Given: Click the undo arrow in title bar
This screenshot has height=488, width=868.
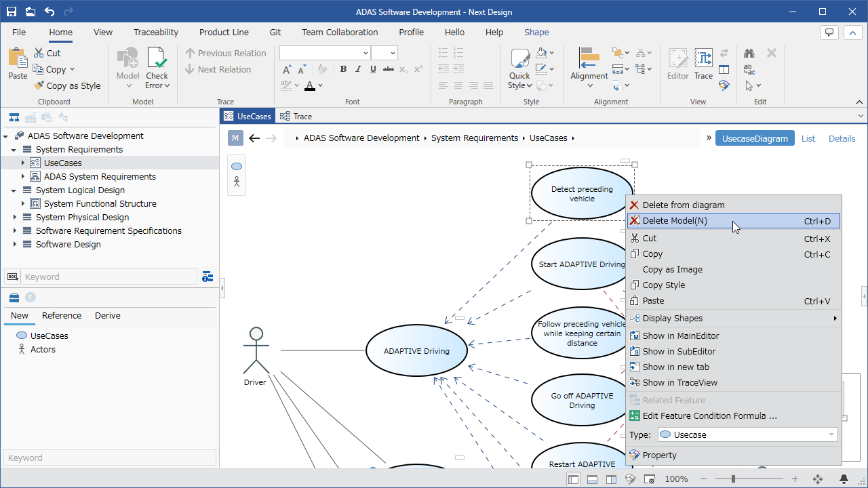Looking at the screenshot, I should pyautogui.click(x=50, y=12).
